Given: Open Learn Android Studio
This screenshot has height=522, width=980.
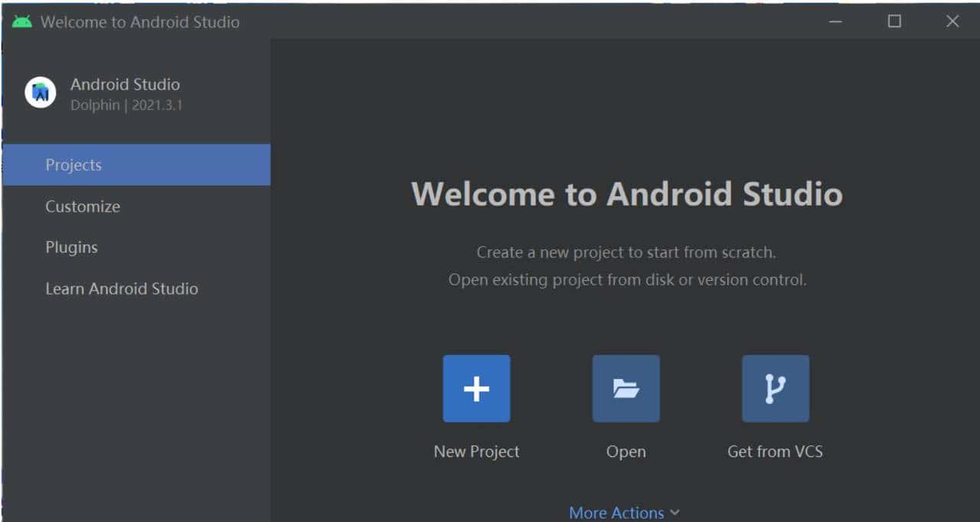Looking at the screenshot, I should 122,289.
